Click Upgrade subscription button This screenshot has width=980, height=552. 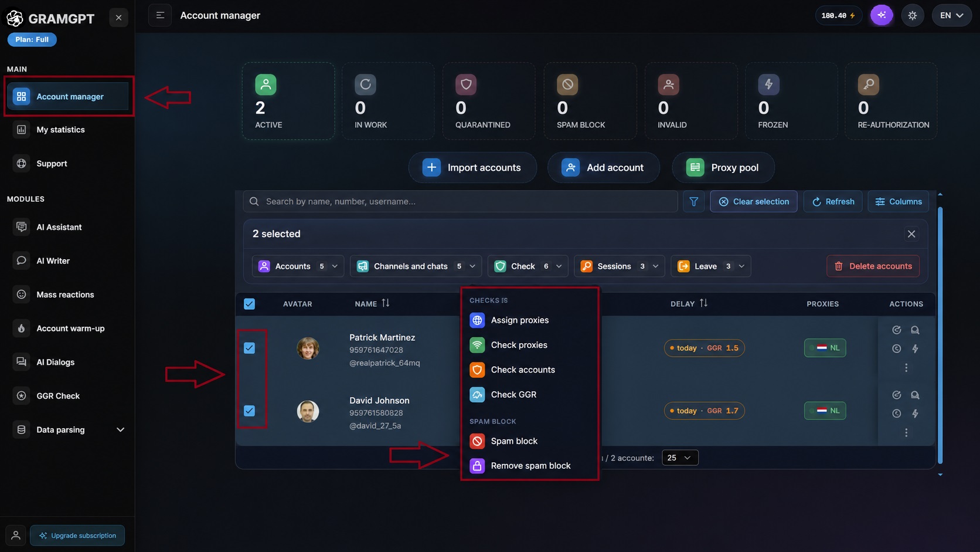coord(77,536)
